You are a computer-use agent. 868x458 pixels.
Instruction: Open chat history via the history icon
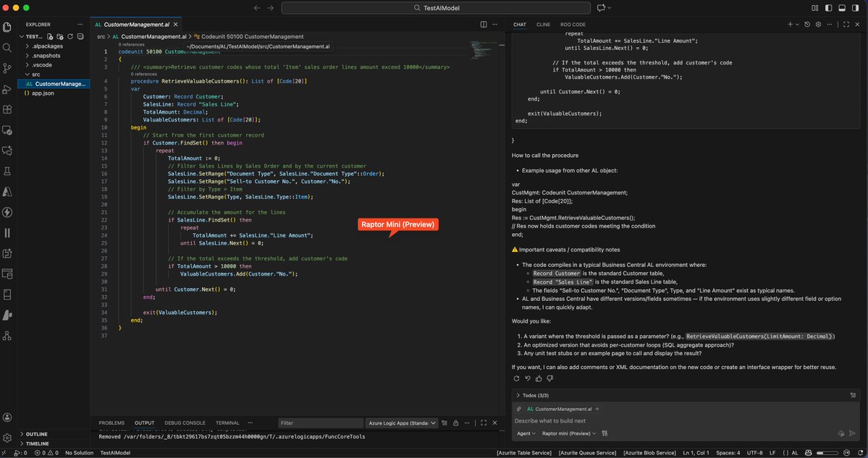807,24
